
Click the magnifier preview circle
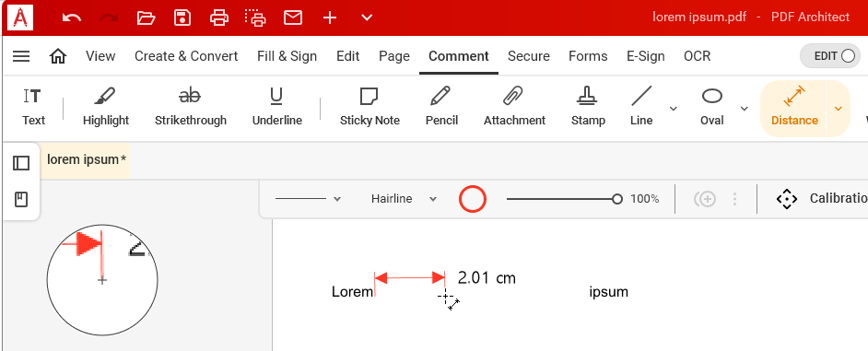point(102,280)
